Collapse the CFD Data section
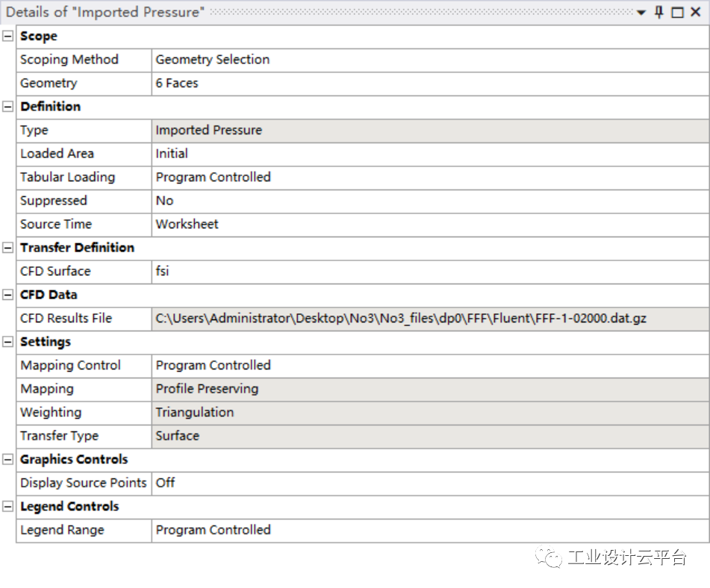This screenshot has height=588, width=710. point(7,295)
